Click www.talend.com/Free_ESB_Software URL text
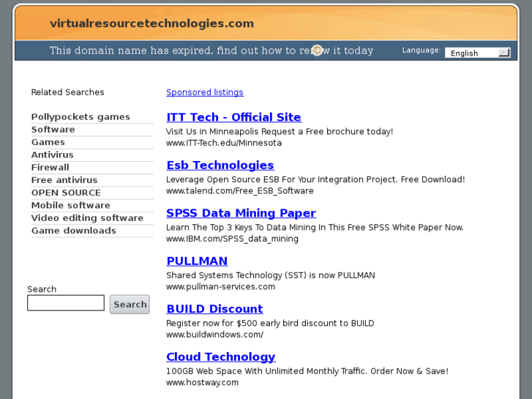 (x=239, y=191)
